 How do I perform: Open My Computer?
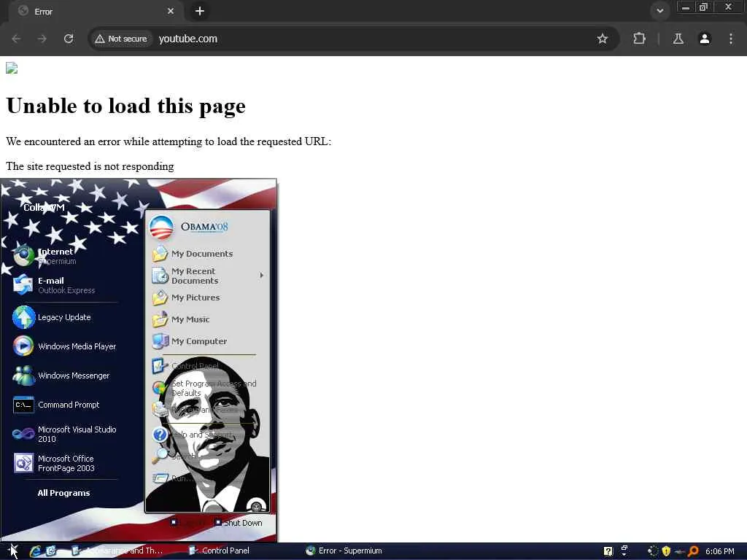click(x=190, y=341)
